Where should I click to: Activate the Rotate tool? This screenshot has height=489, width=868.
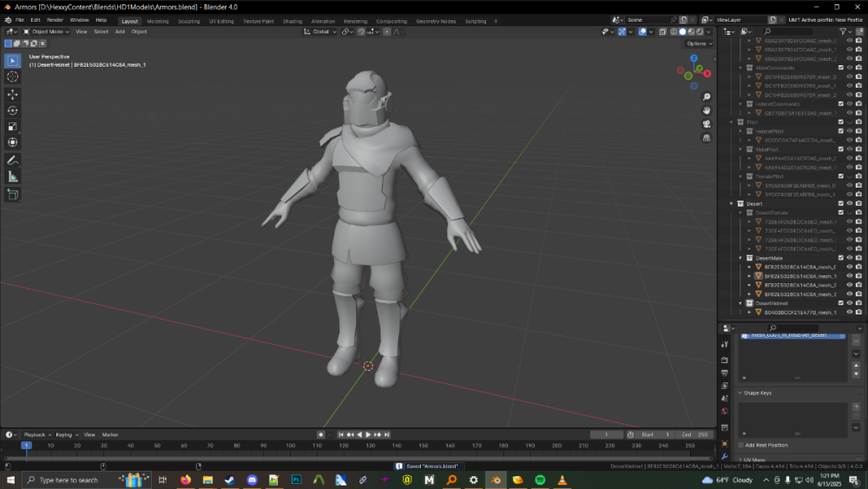(12, 110)
